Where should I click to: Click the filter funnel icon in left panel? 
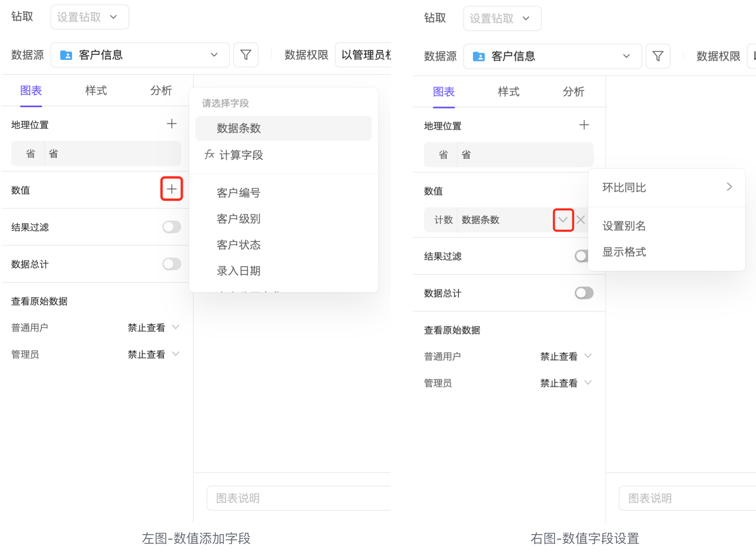click(x=246, y=55)
